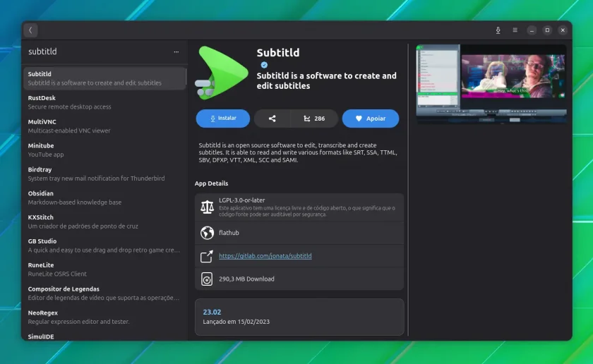Click the external link icon next to the gitlab URL
The height and width of the screenshot is (364, 593).
(x=207, y=256)
